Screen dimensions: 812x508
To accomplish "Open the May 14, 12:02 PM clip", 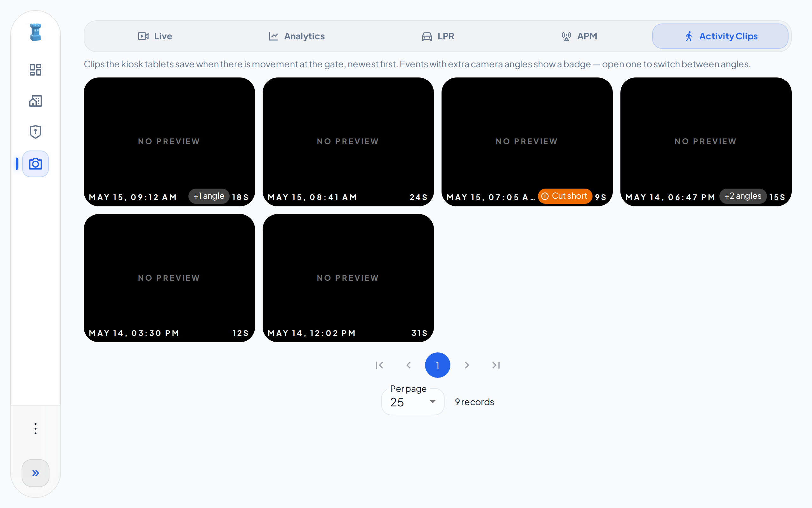I will pyautogui.click(x=348, y=278).
